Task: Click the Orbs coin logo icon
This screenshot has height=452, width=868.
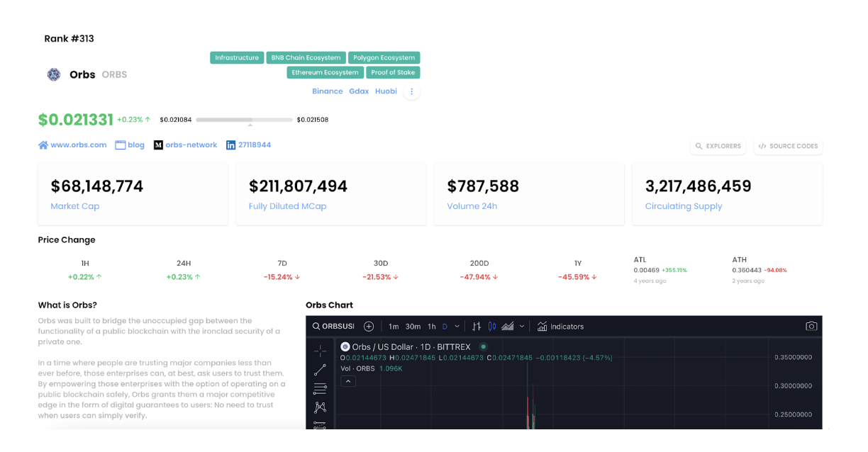Action: [54, 74]
